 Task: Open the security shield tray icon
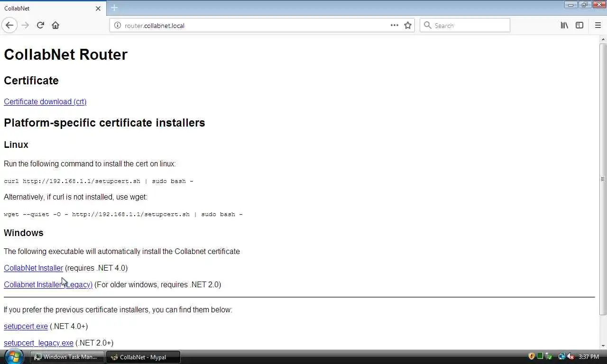(532, 356)
